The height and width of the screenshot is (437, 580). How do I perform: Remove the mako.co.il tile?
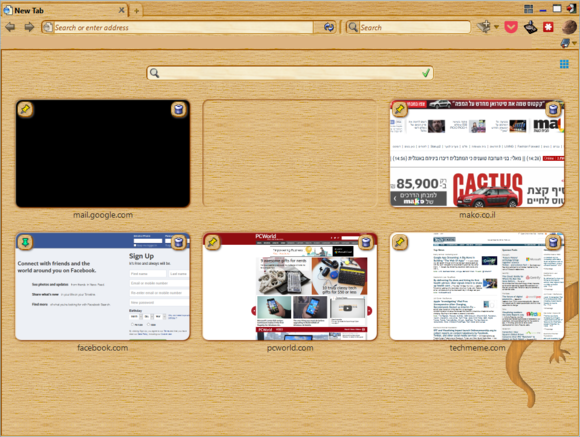[x=553, y=110]
